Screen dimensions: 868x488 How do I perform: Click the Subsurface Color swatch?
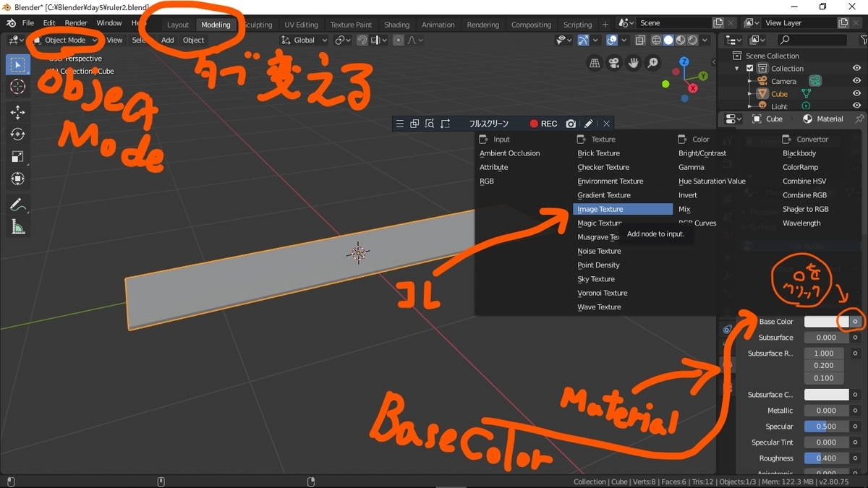click(827, 395)
